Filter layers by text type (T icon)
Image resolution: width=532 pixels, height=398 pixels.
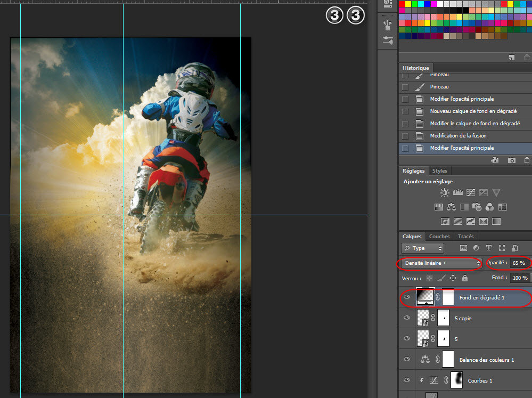tap(489, 248)
